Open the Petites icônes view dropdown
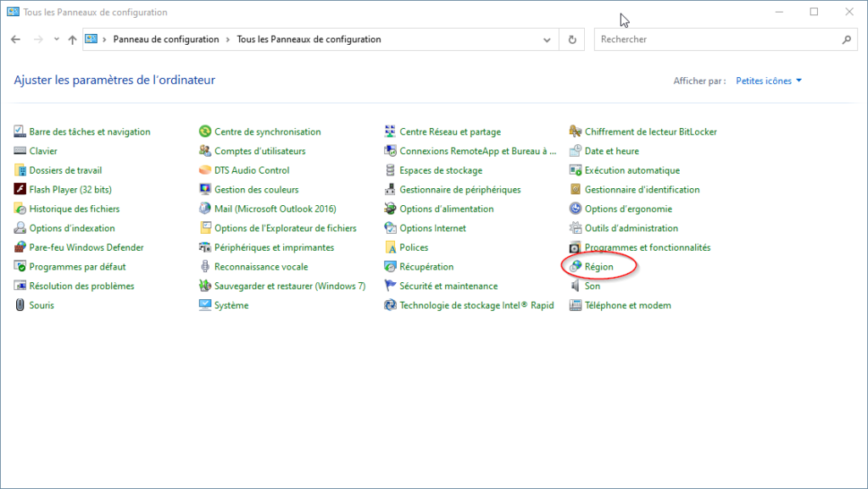Image resolution: width=868 pixels, height=489 pixels. coord(769,81)
